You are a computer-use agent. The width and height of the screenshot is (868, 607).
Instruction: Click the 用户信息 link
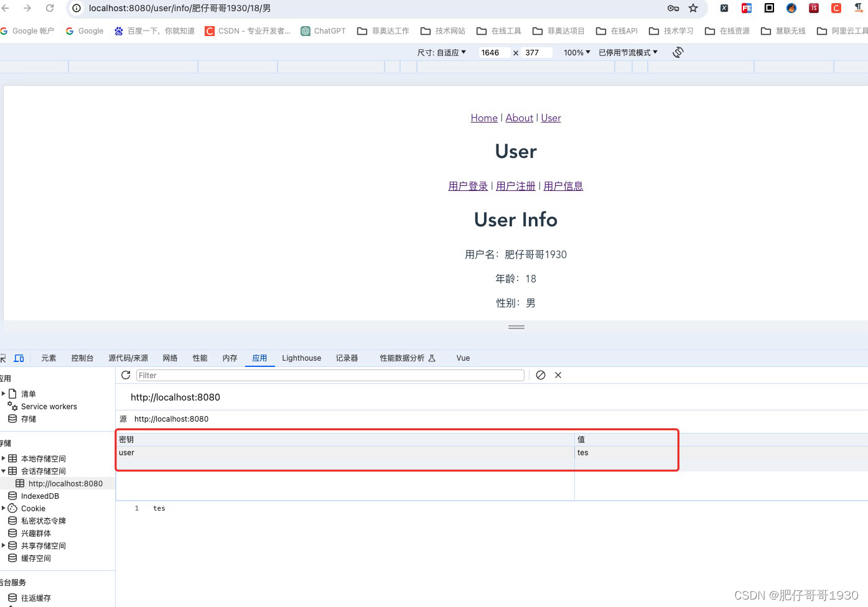coord(563,186)
